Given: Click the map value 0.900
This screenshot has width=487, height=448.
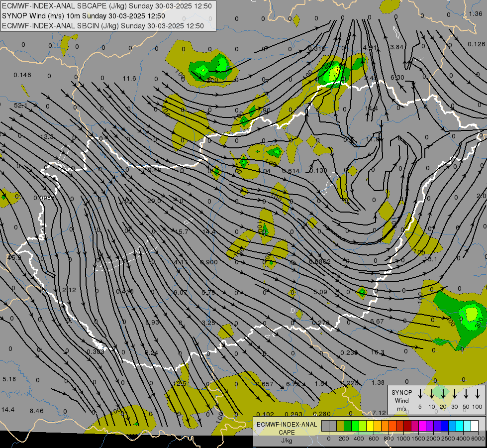Looking at the screenshot, I should 209,262.
